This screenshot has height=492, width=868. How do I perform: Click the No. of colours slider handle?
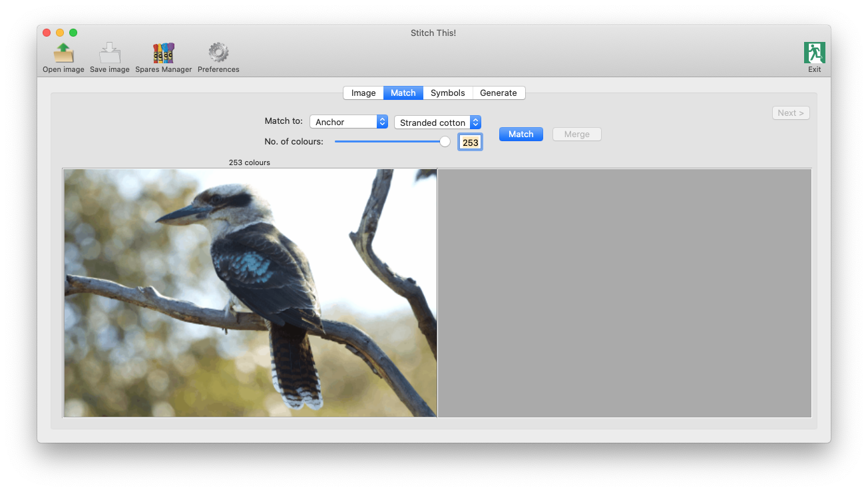(x=445, y=141)
